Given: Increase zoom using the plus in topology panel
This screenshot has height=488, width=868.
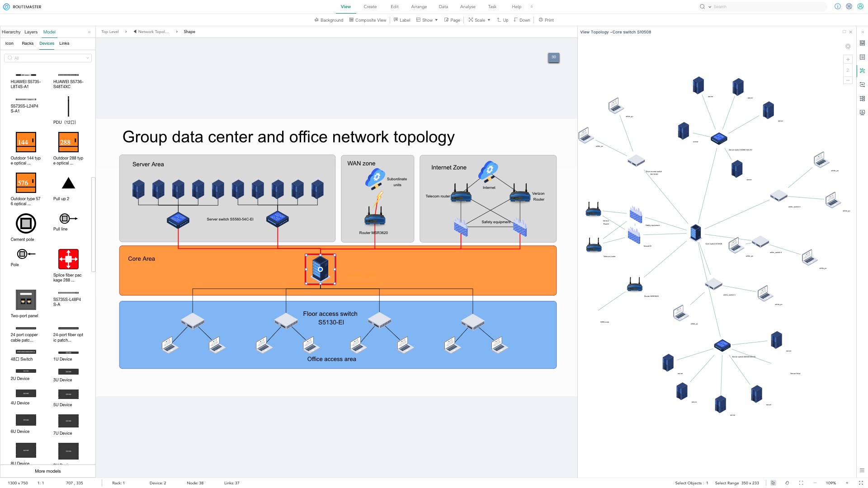Looking at the screenshot, I should pos(848,59).
